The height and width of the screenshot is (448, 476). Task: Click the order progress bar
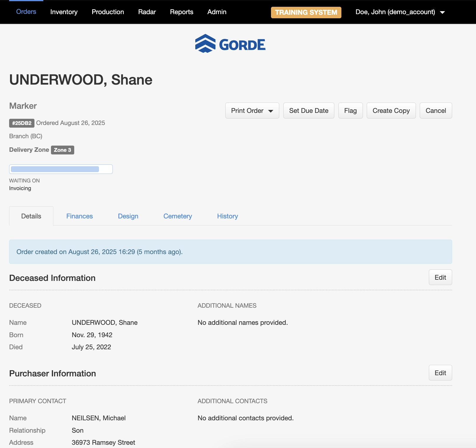click(x=61, y=169)
